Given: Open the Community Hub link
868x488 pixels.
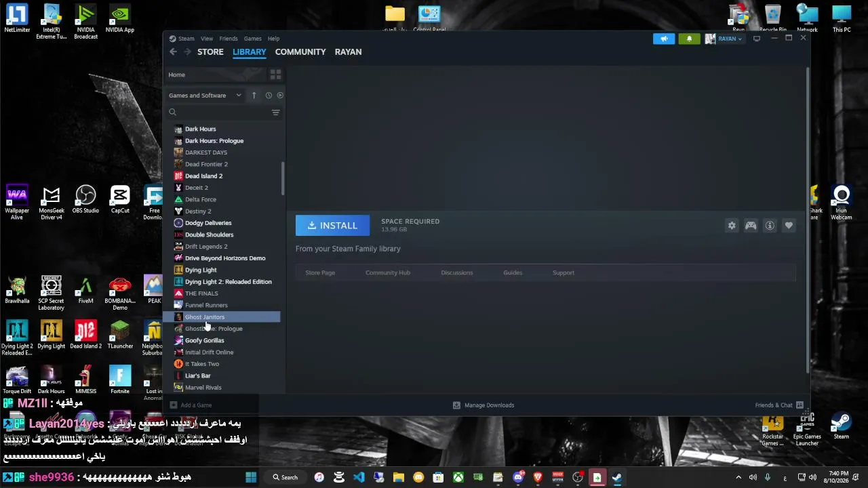Looking at the screenshot, I should pos(388,272).
